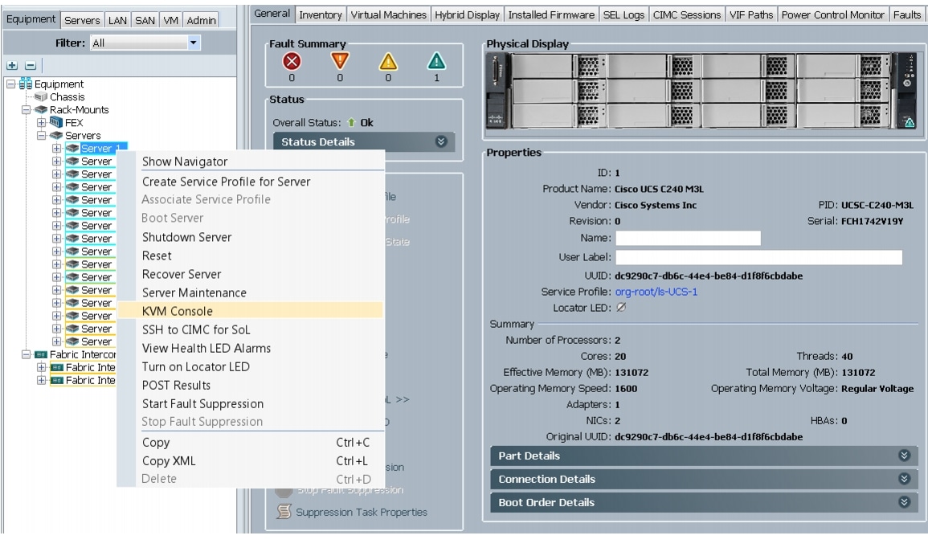This screenshot has width=928, height=560.
Task: Click the expand all plus icon
Action: pyautogui.click(x=12, y=66)
